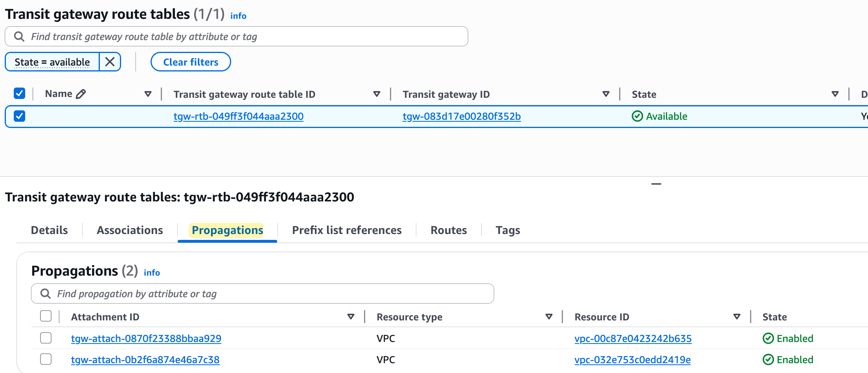Expand the Resource type column sort arrow

[549, 317]
